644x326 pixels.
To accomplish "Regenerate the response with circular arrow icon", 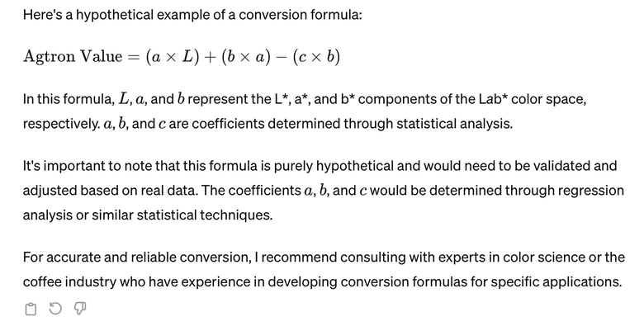I will pos(55,309).
